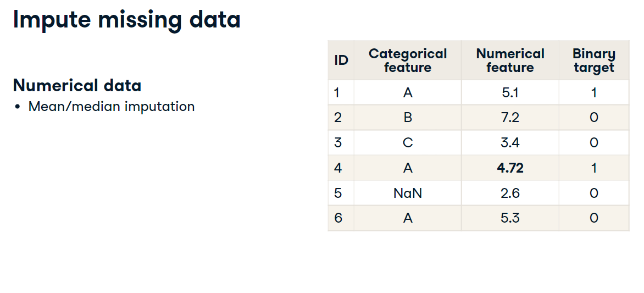
Task: Click the 'Numerical feature' column header
Action: (510, 60)
